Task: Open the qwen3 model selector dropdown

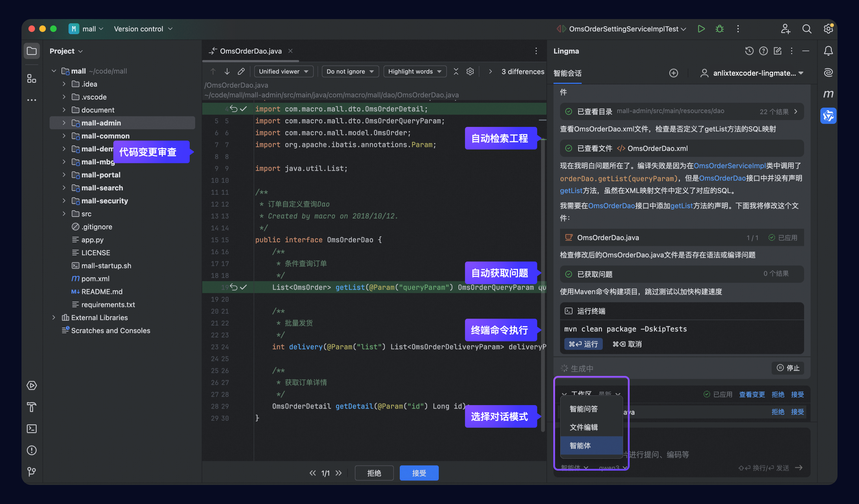Action: pyautogui.click(x=614, y=467)
